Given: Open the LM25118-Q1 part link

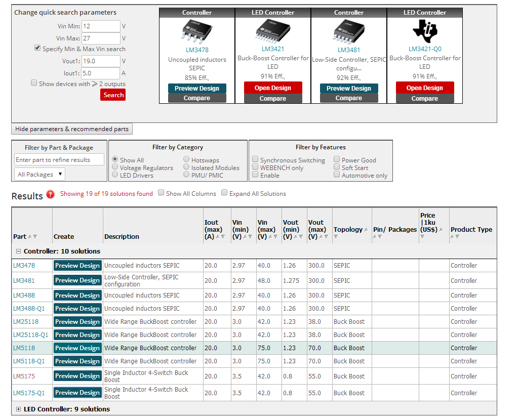Looking at the screenshot, I should (x=31, y=335).
